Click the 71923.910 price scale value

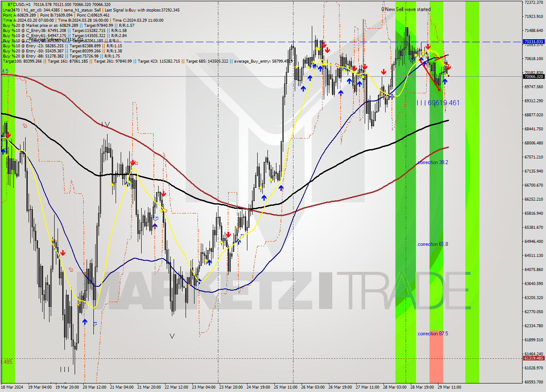(533, 17)
